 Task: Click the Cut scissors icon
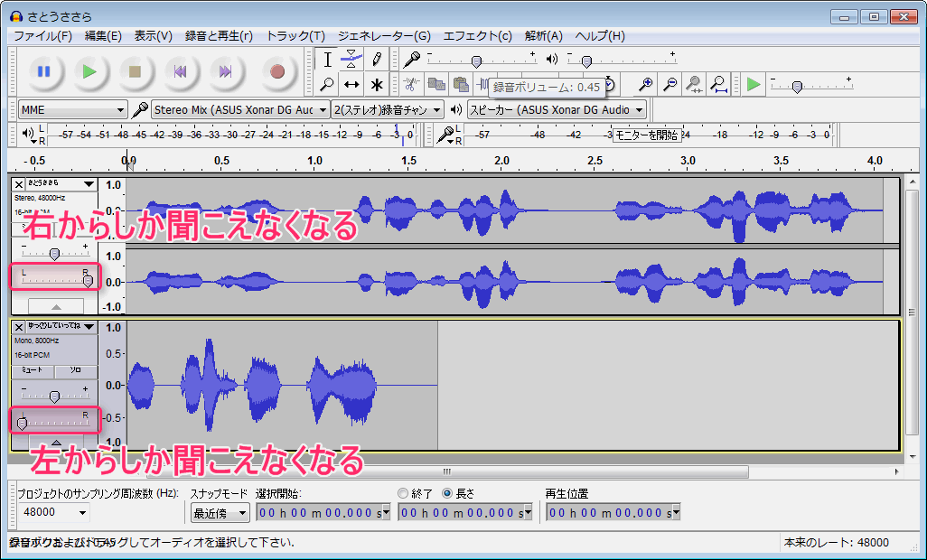click(x=410, y=85)
